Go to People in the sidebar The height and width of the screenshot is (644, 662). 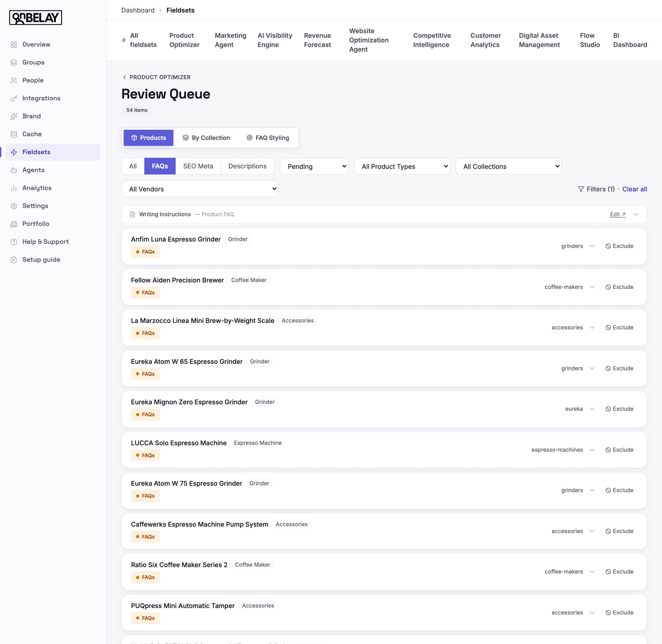[33, 80]
